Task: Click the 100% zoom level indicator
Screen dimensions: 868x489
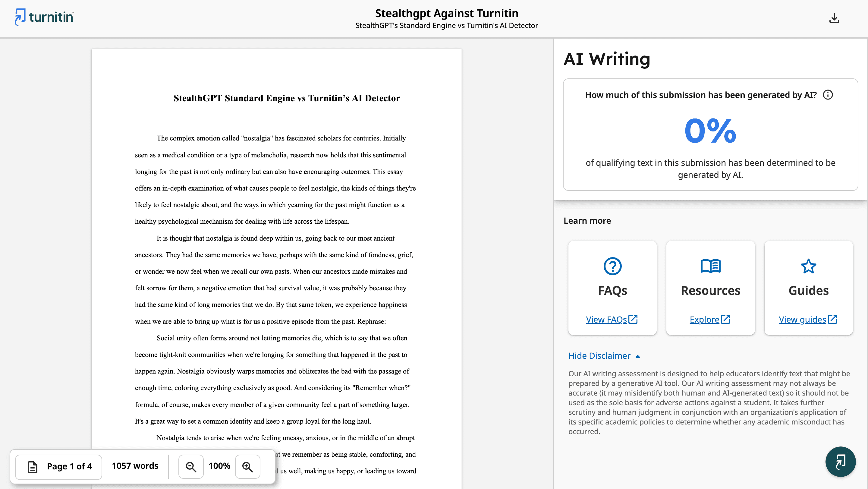Action: [x=219, y=466]
